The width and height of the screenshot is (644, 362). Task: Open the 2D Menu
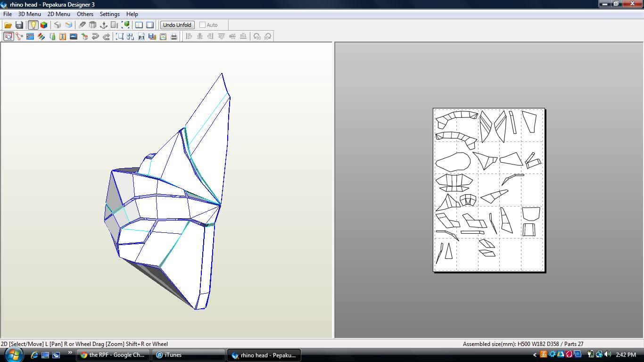pyautogui.click(x=58, y=14)
